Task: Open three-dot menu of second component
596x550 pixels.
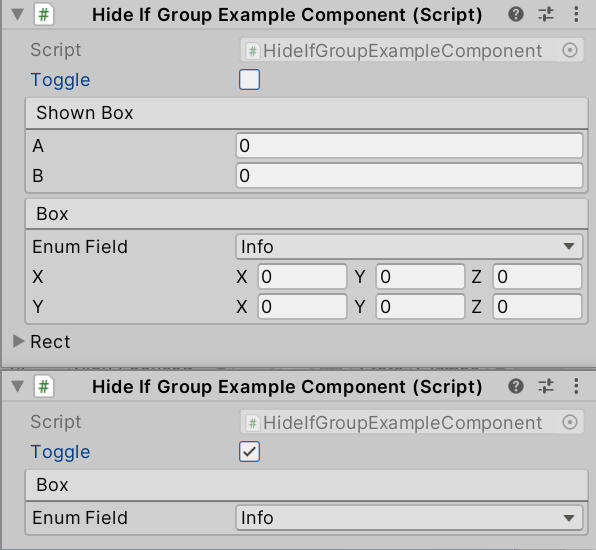Action: pos(576,387)
